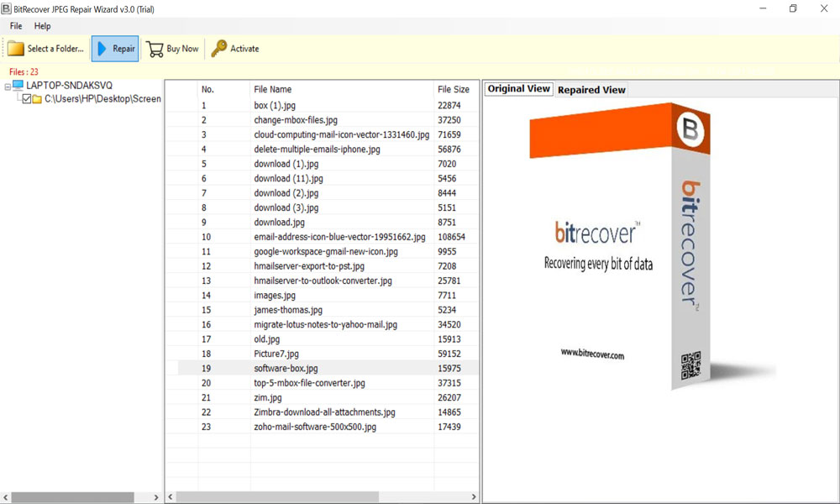Click the LAPTOP-SNDAKSVQ computer icon
840x504 pixels.
(x=18, y=86)
